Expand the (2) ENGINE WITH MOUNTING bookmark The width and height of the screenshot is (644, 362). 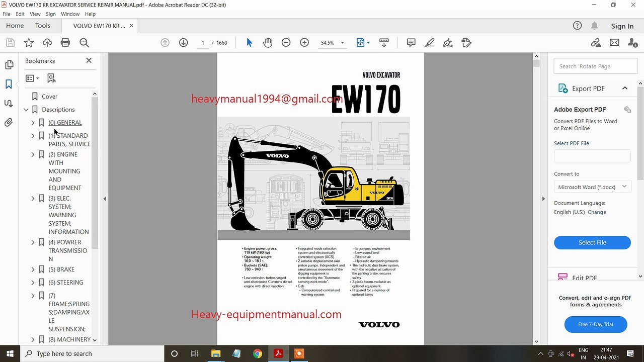33,154
